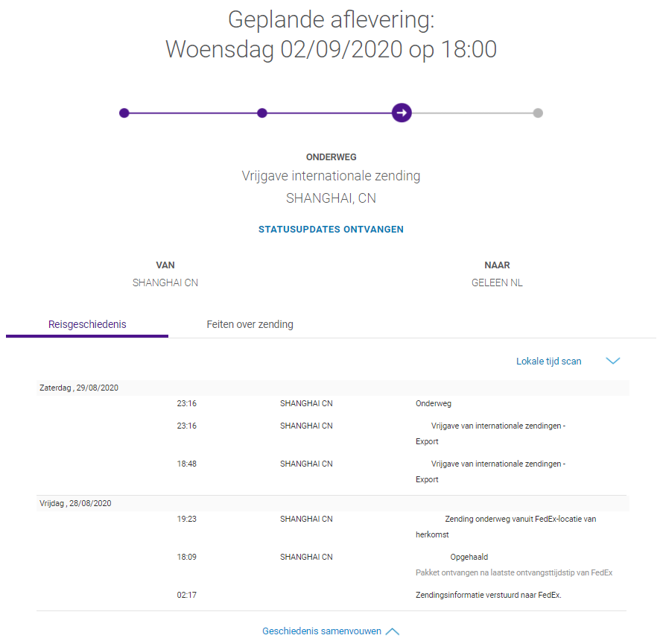The image size is (663, 644).
Task: Open the Lokale tijd scan dropdown
Action: (549, 362)
